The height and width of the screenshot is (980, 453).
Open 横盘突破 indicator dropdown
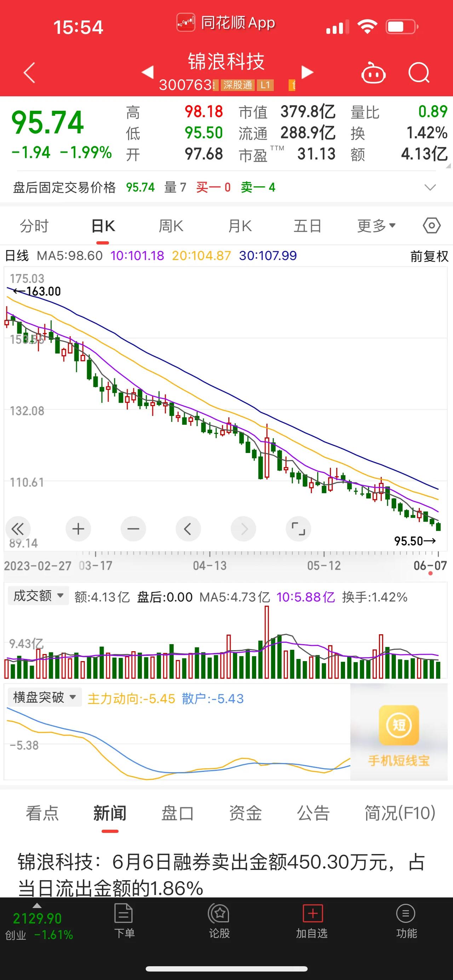tap(45, 697)
